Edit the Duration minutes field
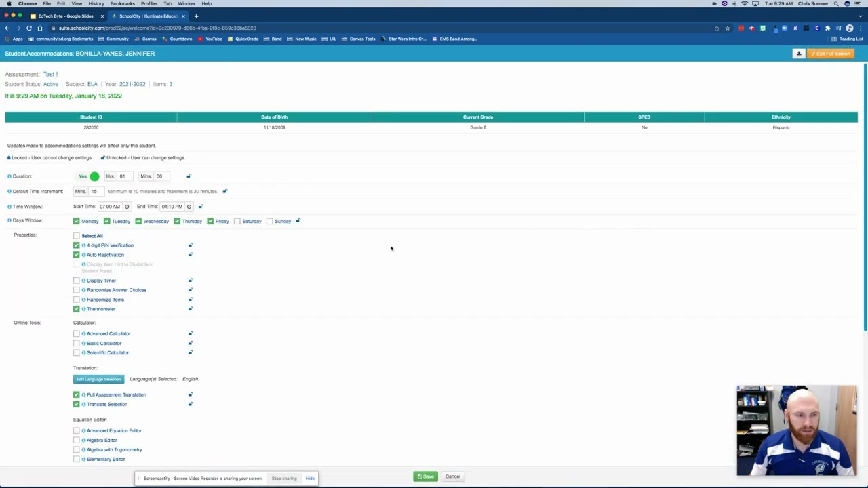 tap(161, 176)
